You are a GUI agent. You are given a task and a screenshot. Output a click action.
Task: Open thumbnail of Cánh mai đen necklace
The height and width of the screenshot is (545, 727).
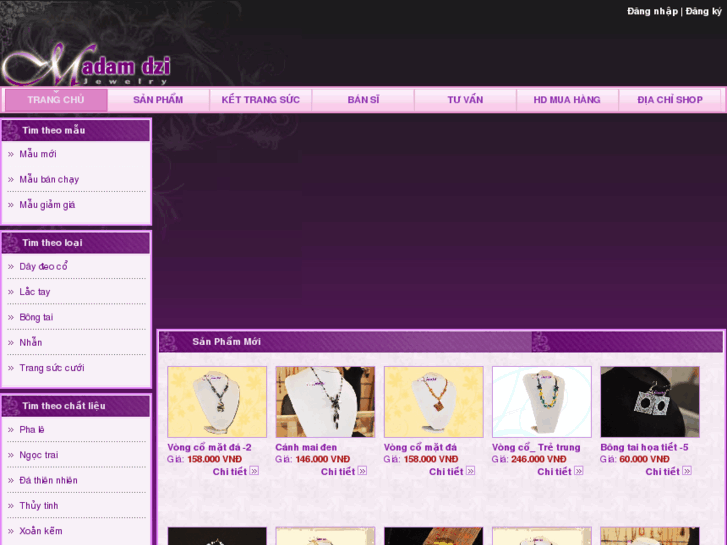325,402
